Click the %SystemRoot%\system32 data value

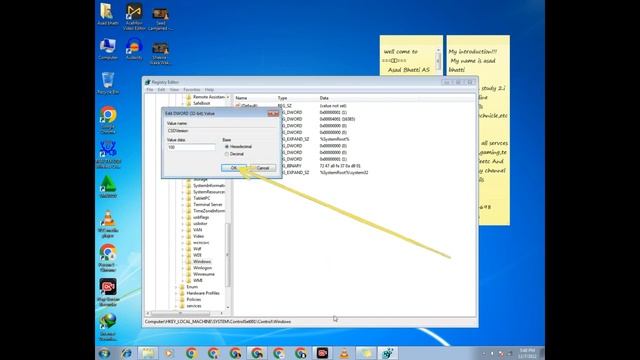tap(344, 173)
